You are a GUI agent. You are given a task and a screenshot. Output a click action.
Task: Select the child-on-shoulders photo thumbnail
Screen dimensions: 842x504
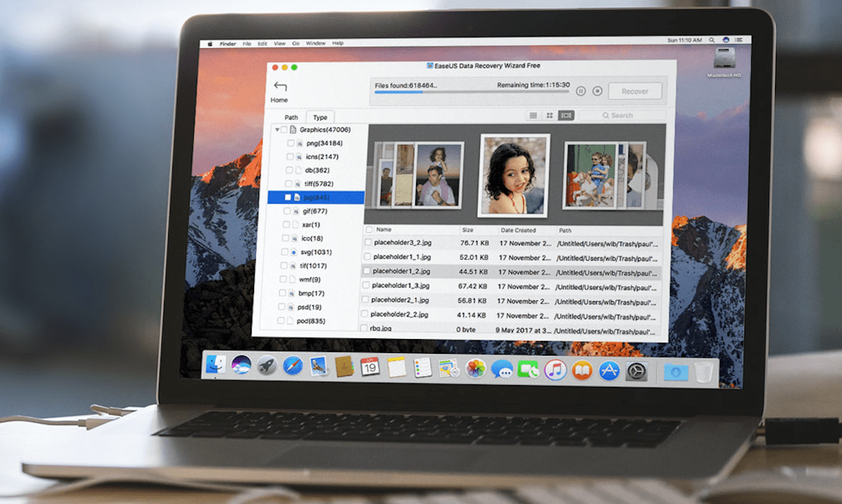point(438,175)
